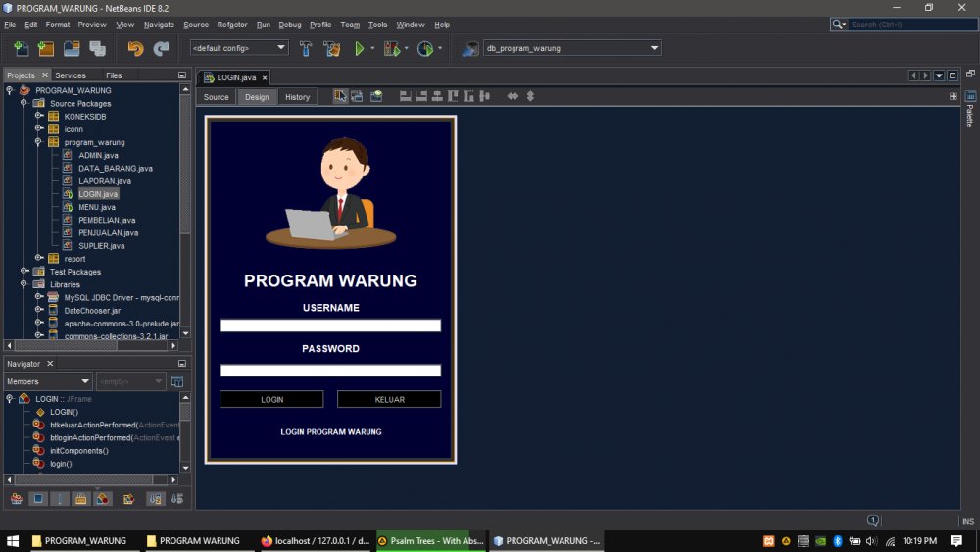Click the New File toolbar icon

[x=21, y=48]
